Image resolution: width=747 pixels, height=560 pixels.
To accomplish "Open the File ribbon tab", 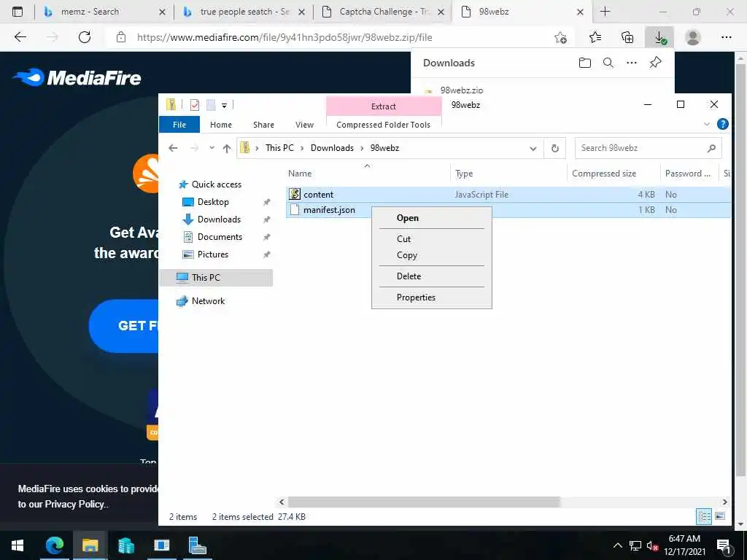I will point(179,125).
